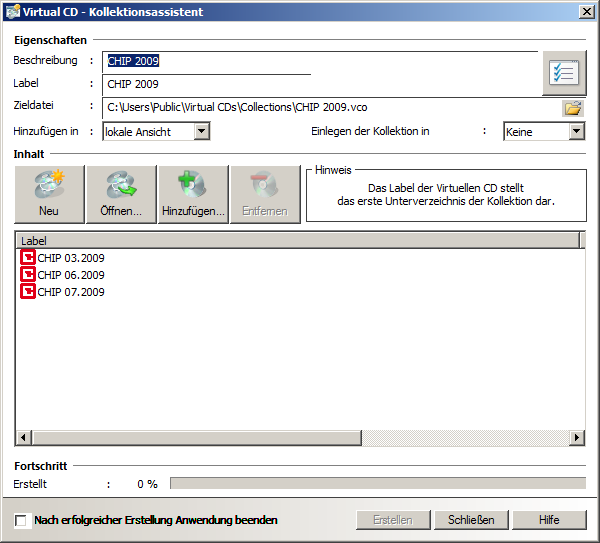
Task: Click the red icon of CHIP 06.2009
Action: (28, 274)
